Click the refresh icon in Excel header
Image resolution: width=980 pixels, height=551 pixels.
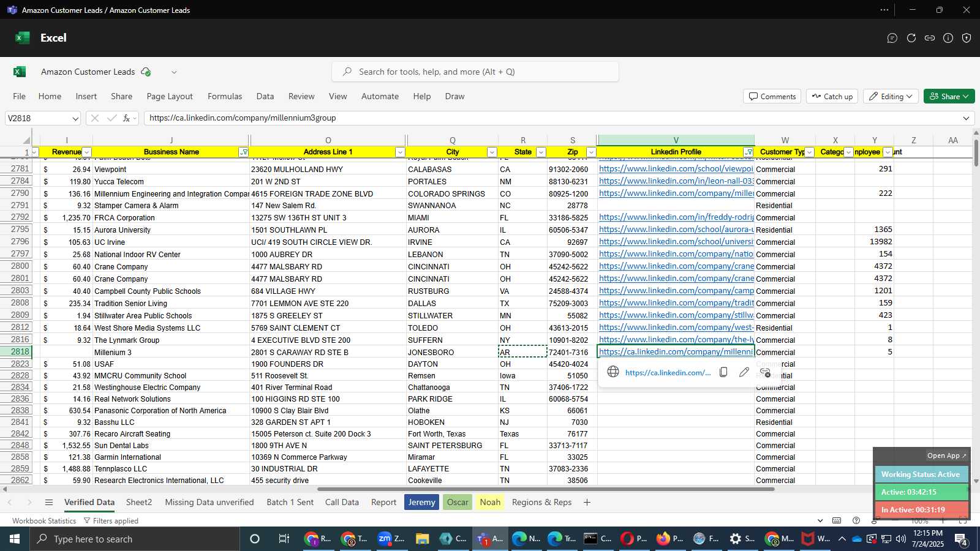click(911, 38)
